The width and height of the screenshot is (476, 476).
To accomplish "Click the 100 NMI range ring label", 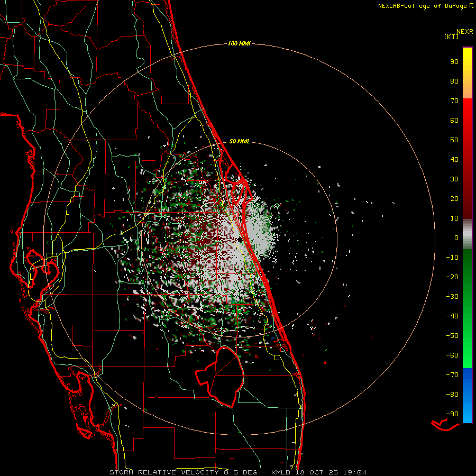I will [239, 44].
